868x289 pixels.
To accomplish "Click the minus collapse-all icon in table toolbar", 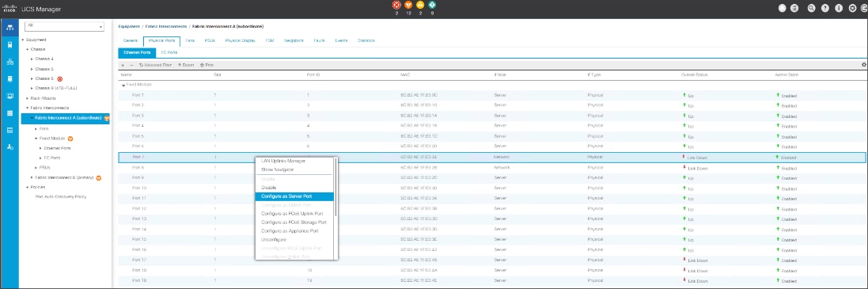I will coord(131,66).
